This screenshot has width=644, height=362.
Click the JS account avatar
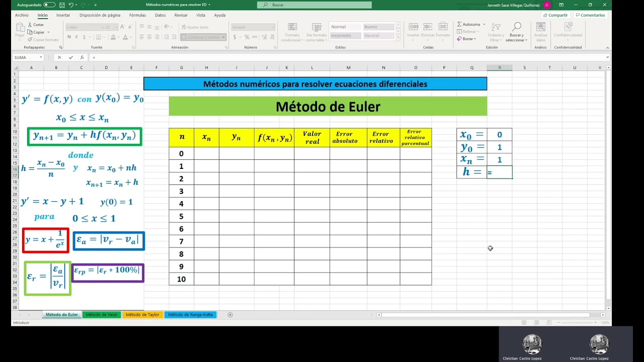pos(547,5)
